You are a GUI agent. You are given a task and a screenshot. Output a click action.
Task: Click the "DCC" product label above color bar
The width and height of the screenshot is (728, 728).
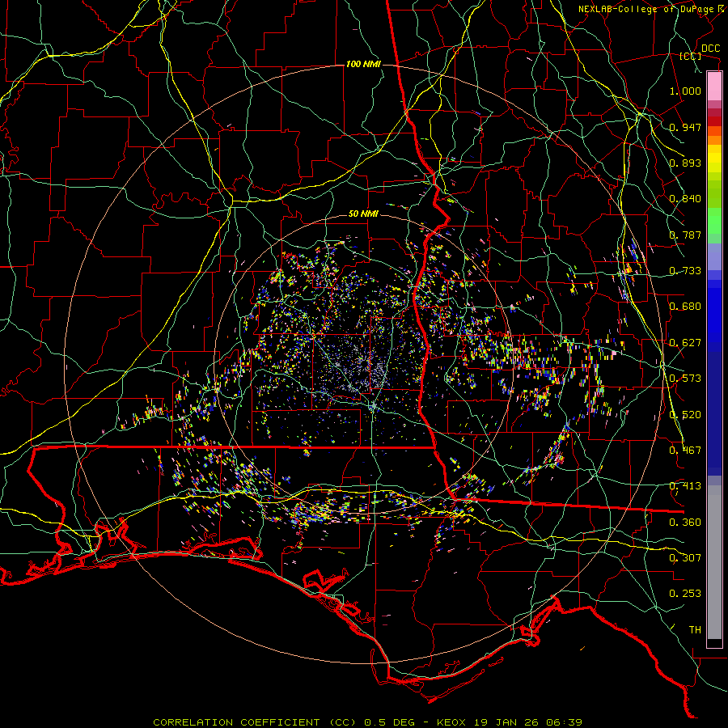coord(710,49)
